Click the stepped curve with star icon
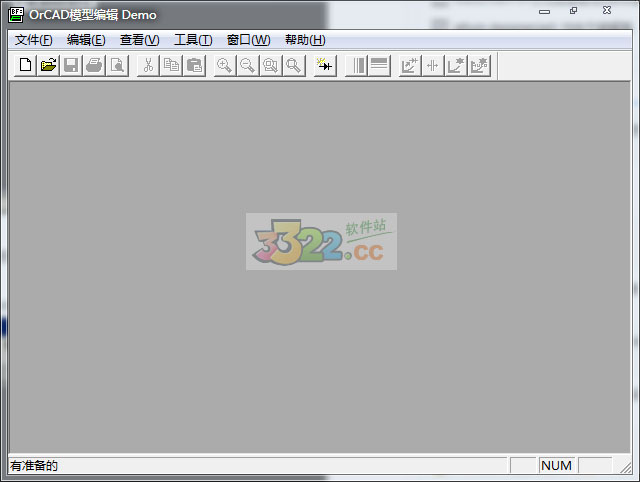The height and width of the screenshot is (482, 640). tap(479, 65)
